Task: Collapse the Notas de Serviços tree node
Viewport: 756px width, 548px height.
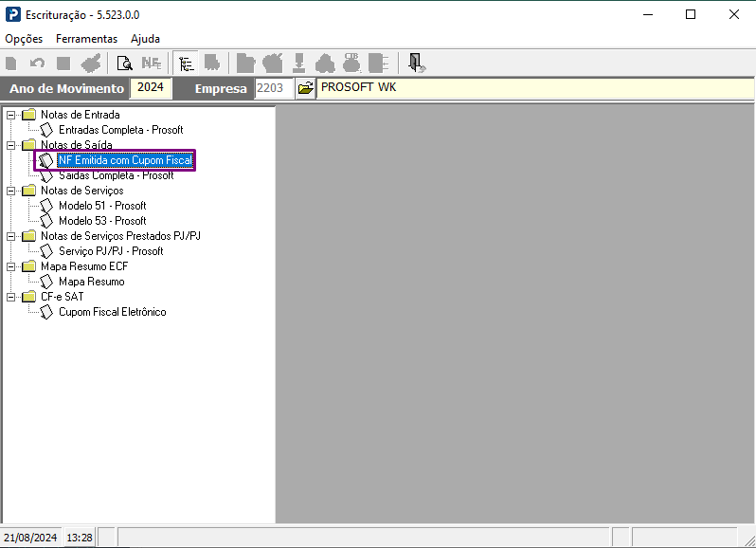Action: [x=10, y=191]
